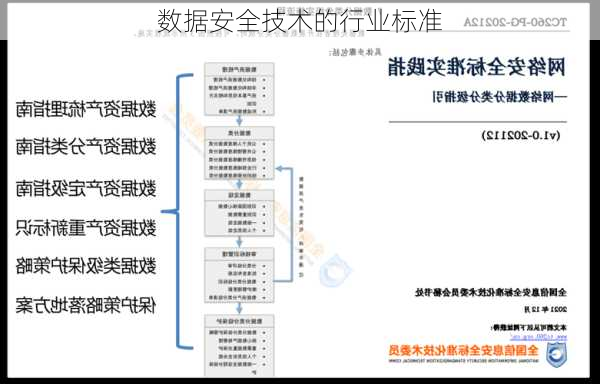
Task: Click the subtitle 网络数据分类分级指引
Action: (500, 97)
